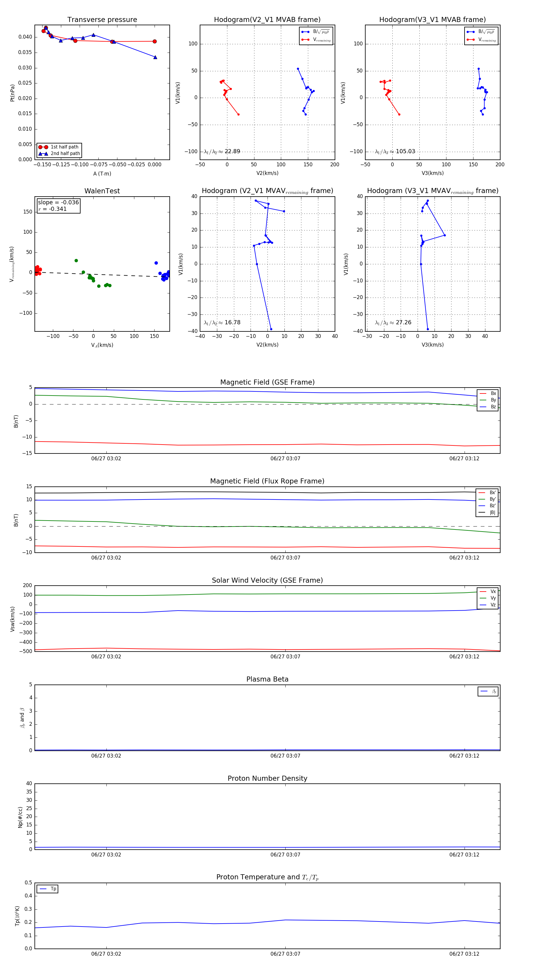This screenshot has height=980, width=535.
Task: Click the "Proton Temperature and Te/Tp" title
Action: pyautogui.click(x=267, y=877)
